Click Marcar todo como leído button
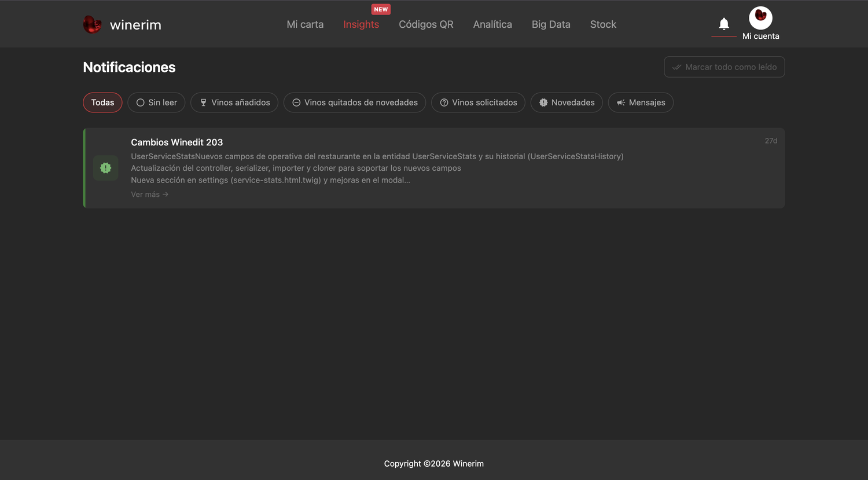The width and height of the screenshot is (868, 480). 724,67
